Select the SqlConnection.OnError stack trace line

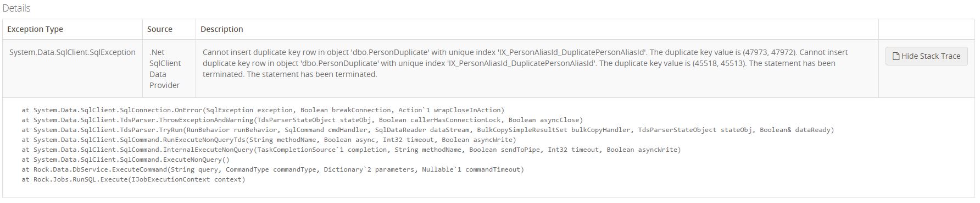click(x=263, y=110)
